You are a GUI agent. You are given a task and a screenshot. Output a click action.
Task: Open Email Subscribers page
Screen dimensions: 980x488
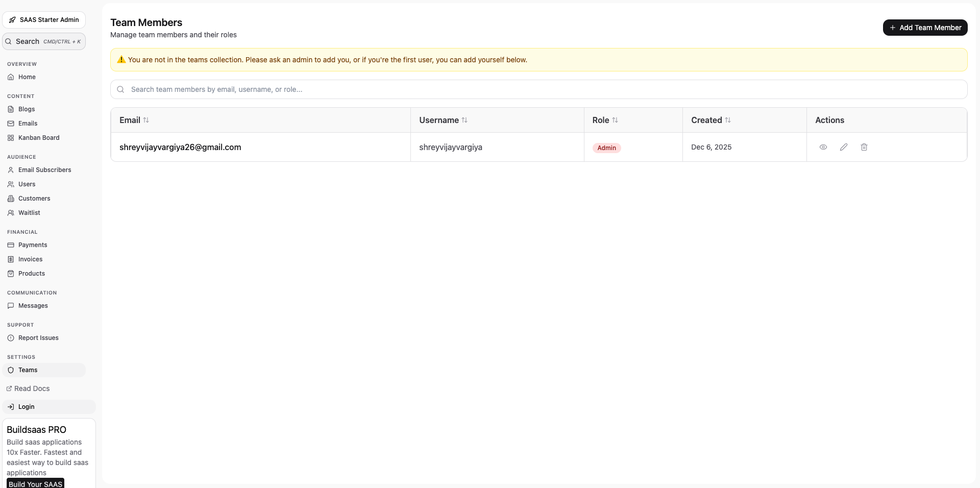[44, 170]
